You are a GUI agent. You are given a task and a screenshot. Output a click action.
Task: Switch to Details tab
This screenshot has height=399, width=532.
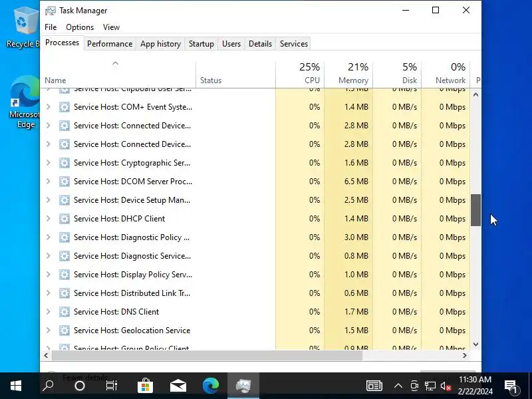(x=260, y=44)
